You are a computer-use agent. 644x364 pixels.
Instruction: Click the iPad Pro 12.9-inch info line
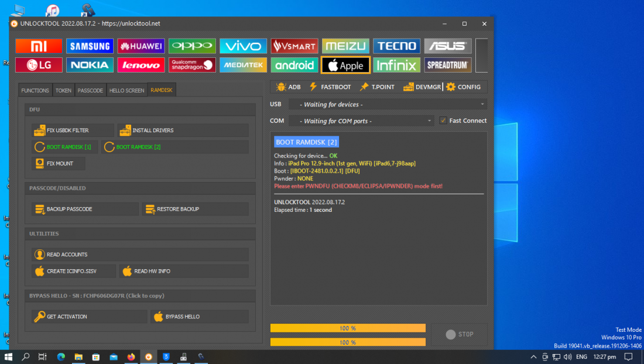(x=345, y=163)
